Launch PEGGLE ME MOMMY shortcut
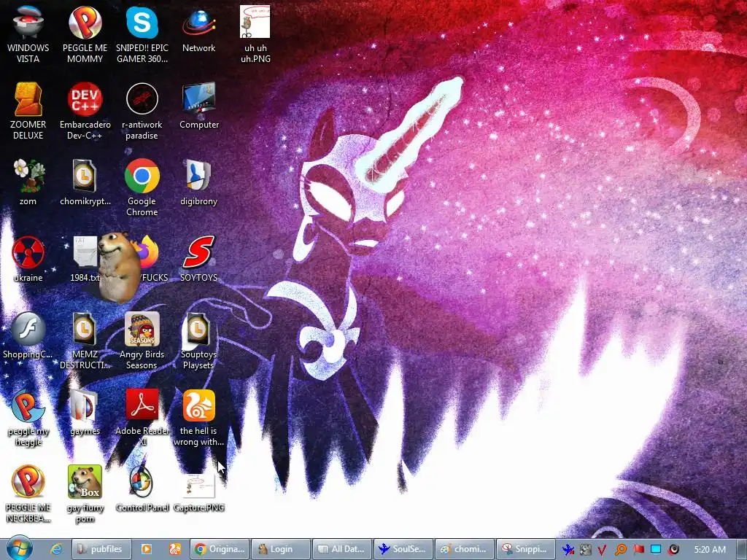747x560 pixels. point(85,34)
